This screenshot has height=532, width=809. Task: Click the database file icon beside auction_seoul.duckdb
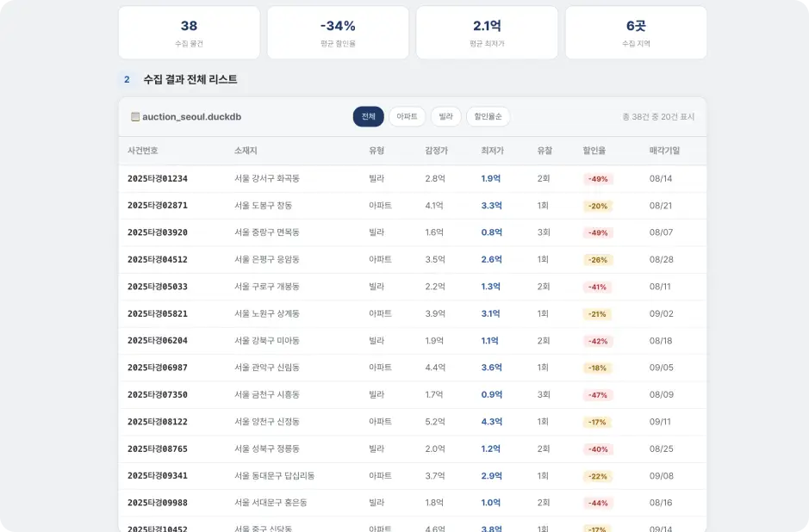click(135, 117)
